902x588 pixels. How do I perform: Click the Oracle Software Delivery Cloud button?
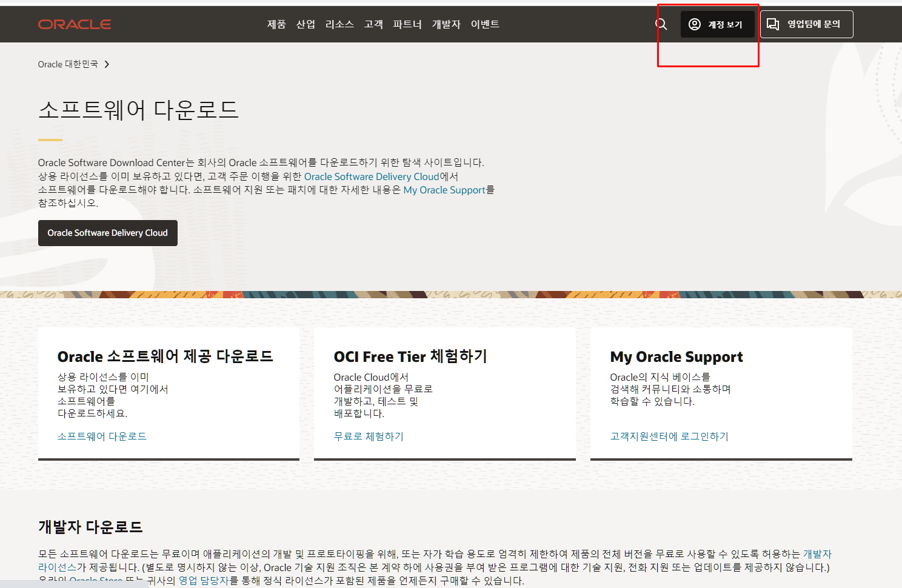click(x=108, y=233)
